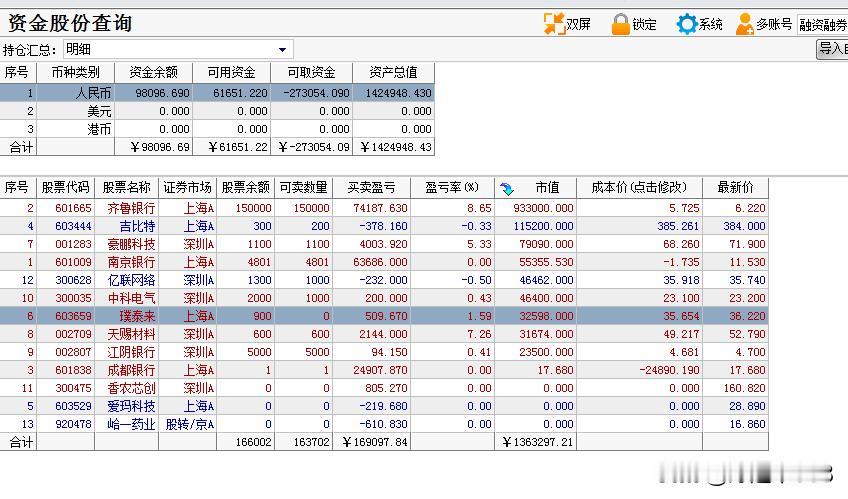The image size is (848, 499).
Task: Click cost price -24890.190 to modify
Action: pos(669,370)
